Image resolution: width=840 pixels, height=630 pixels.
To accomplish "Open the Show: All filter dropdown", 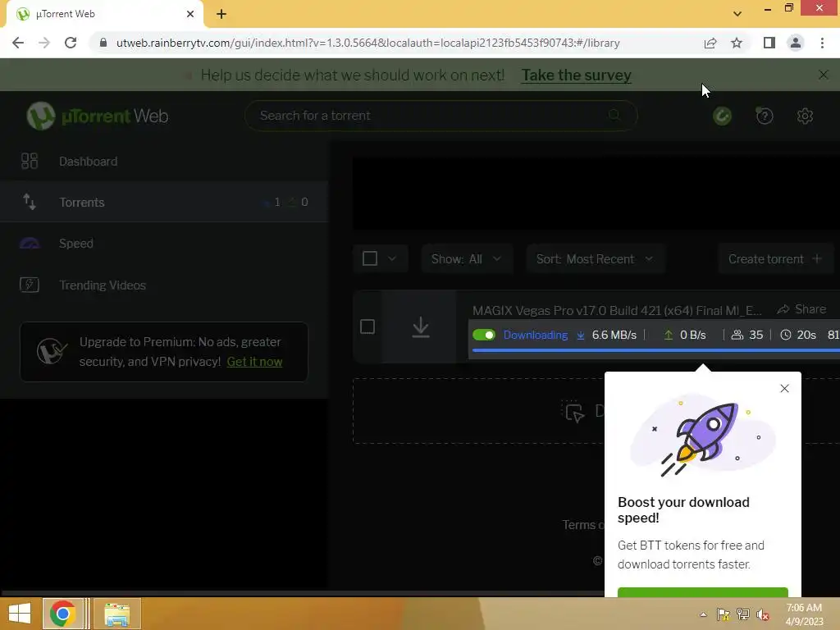I will pos(467,259).
